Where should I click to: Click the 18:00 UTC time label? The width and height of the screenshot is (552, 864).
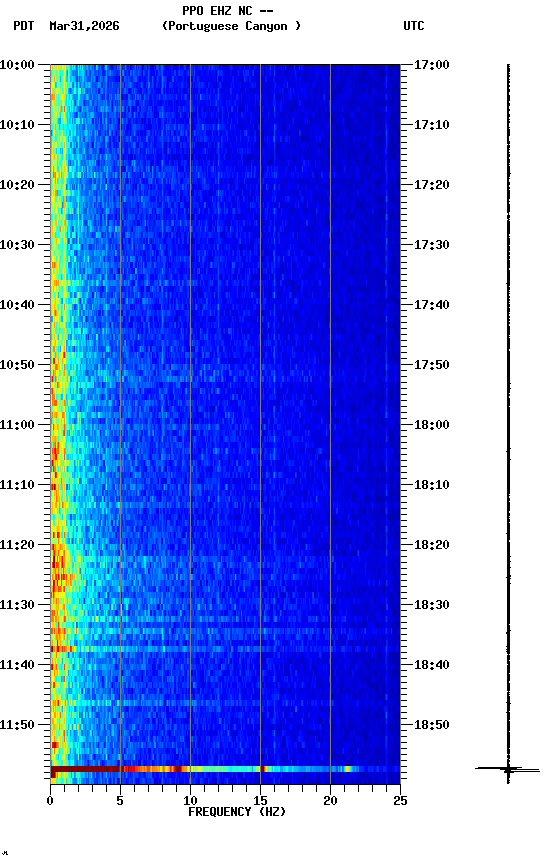coord(432,425)
